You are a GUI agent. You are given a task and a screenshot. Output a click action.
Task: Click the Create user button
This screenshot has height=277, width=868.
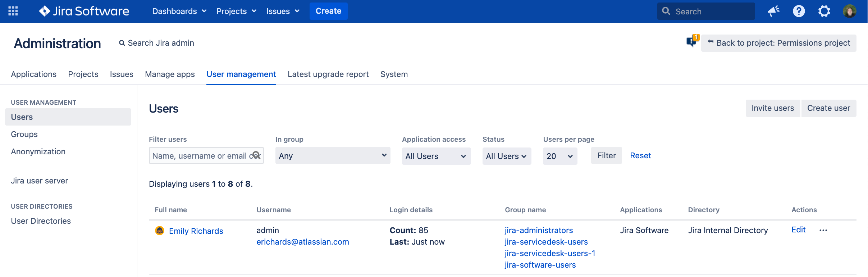tap(828, 108)
